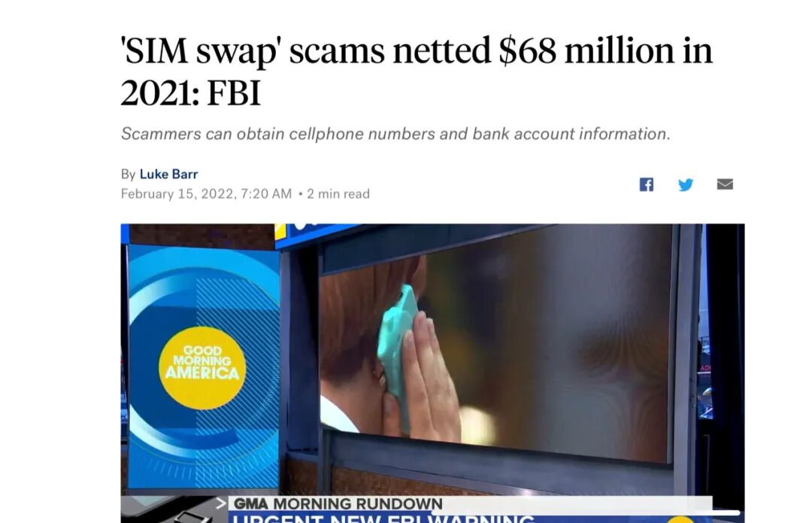The width and height of the screenshot is (812, 523).
Task: Share the article via Twitter bird icon
Action: (685, 184)
